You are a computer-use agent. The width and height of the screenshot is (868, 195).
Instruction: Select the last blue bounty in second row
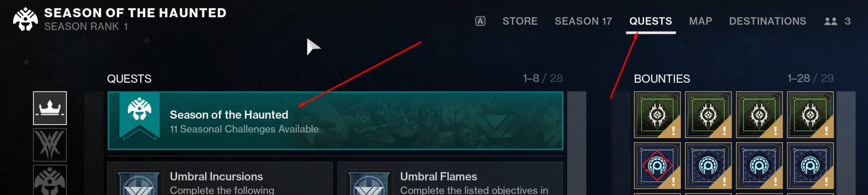(810, 166)
